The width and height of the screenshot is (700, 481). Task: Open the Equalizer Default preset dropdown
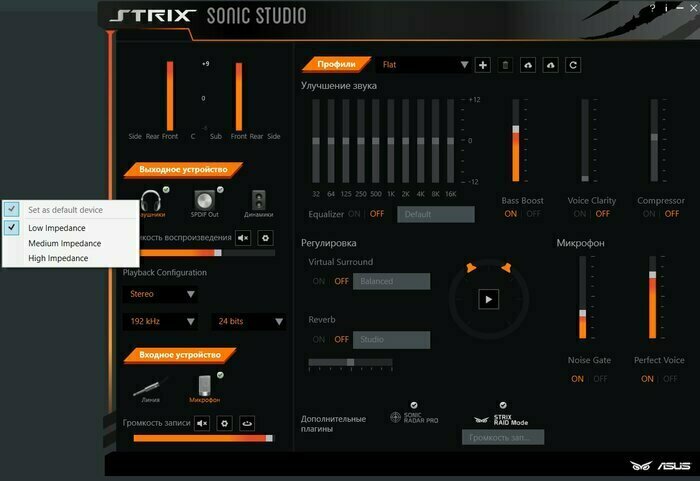(436, 214)
